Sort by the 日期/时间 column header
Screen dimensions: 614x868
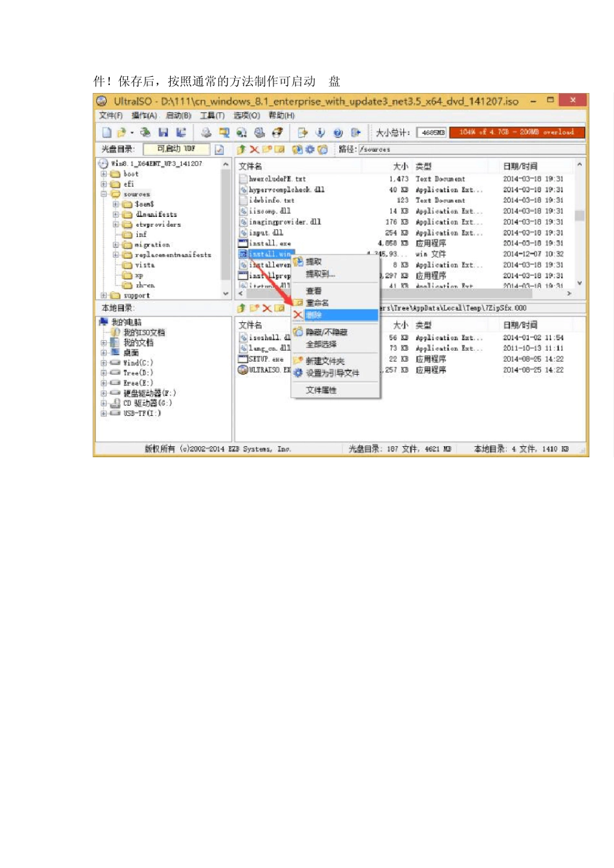coord(520,166)
